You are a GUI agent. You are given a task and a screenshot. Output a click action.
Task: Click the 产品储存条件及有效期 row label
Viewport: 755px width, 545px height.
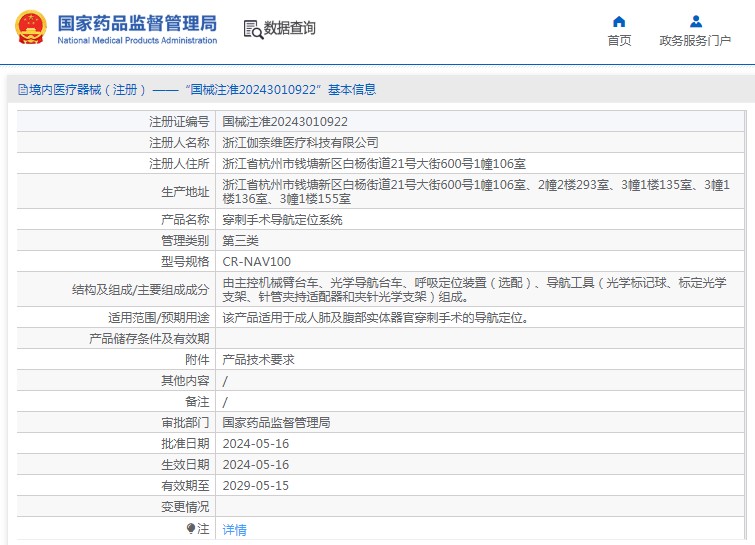(149, 338)
